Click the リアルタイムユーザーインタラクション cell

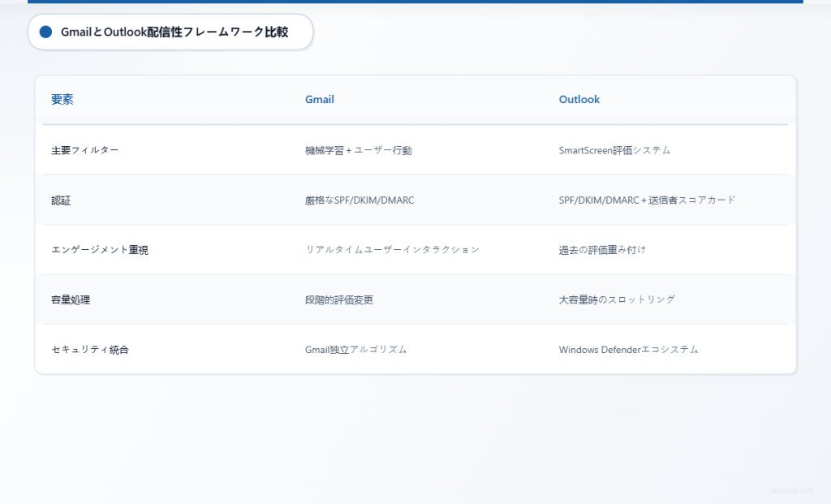click(x=391, y=249)
